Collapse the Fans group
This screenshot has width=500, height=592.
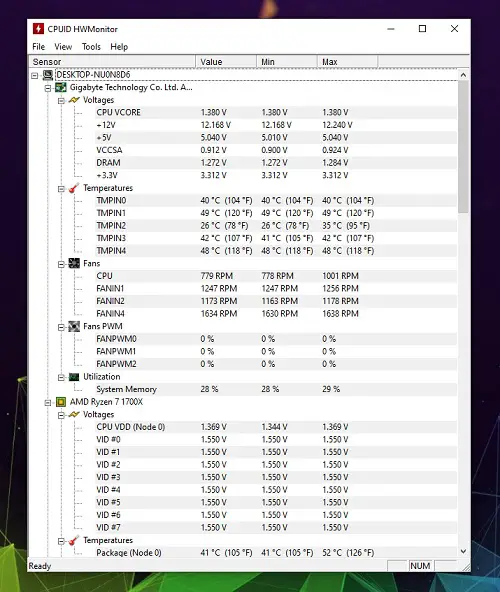pyautogui.click(x=61, y=264)
